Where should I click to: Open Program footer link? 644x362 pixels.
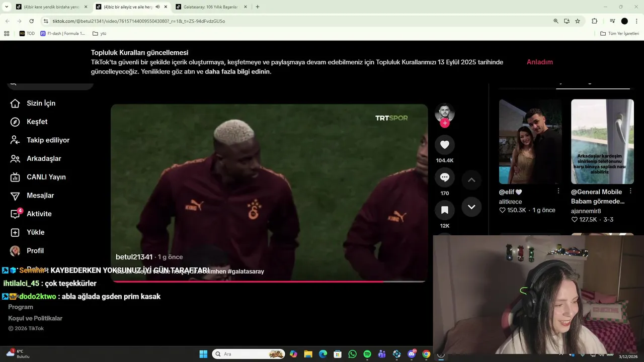(x=21, y=307)
